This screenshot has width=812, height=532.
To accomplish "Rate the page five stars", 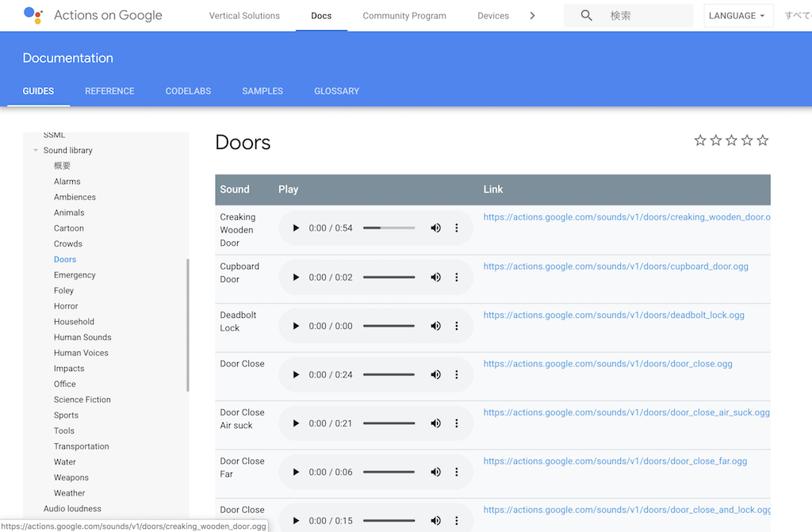I will click(762, 140).
